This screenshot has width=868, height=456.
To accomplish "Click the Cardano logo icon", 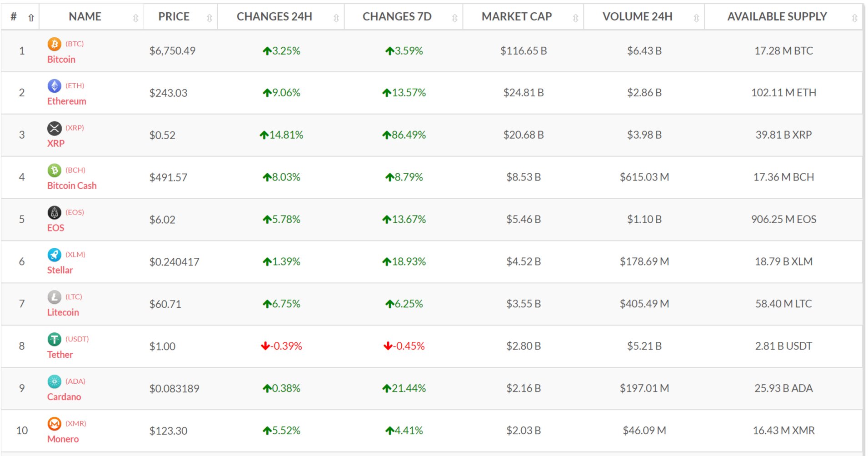I will [x=55, y=382].
